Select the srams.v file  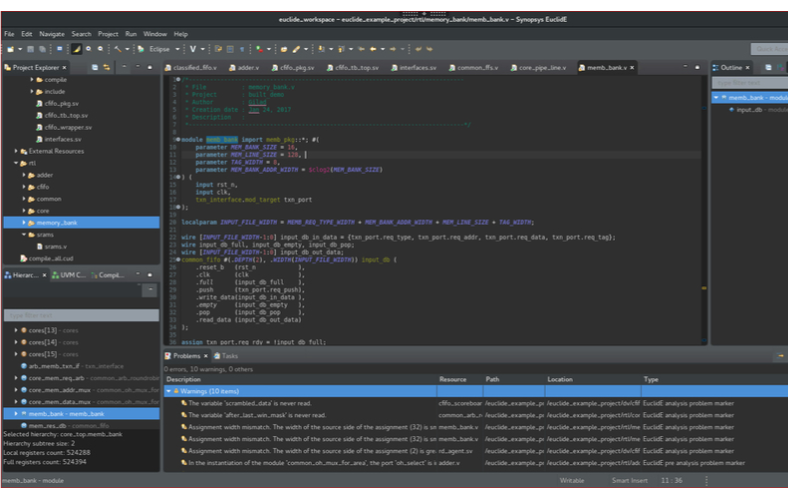(51, 247)
